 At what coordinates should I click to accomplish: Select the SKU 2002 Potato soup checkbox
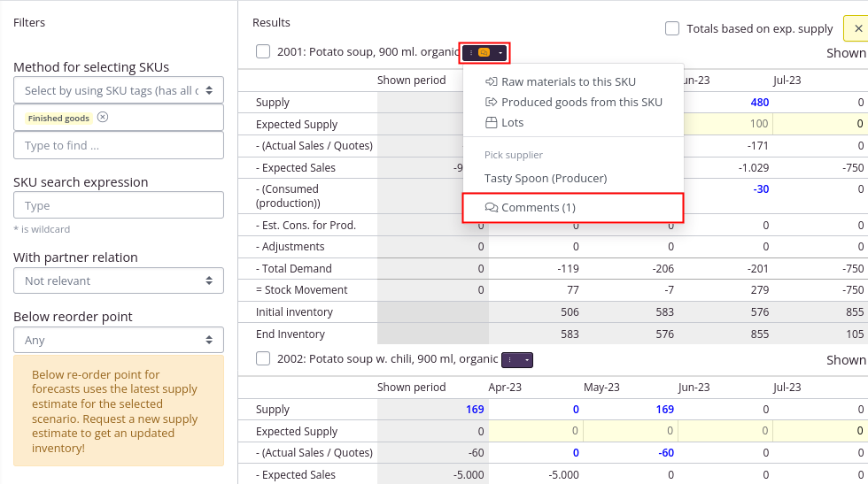click(x=263, y=358)
